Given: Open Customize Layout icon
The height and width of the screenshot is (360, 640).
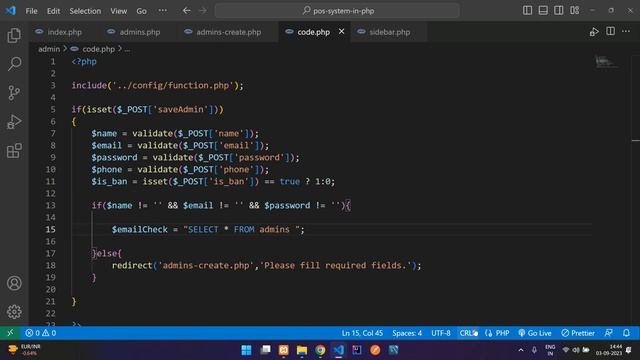Looking at the screenshot, I should pos(574,11).
